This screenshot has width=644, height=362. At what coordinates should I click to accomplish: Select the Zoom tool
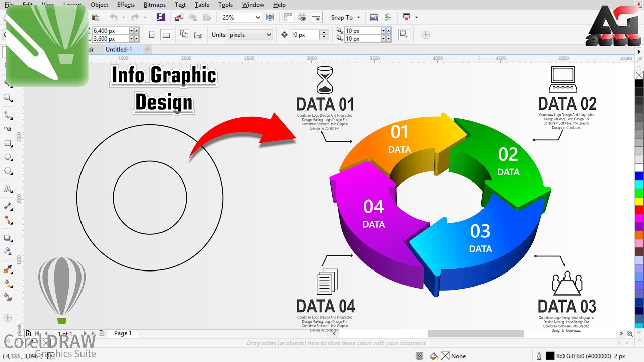pyautogui.click(x=8, y=98)
